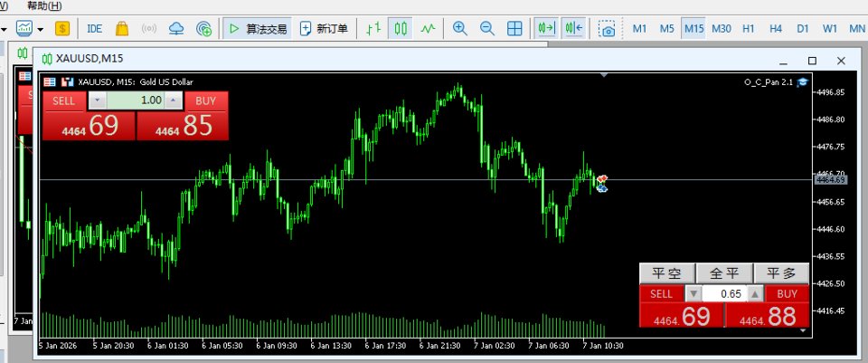Screen dimensions: 868x363
Task: Click the trade level arrows on last candle
Action: (x=602, y=184)
